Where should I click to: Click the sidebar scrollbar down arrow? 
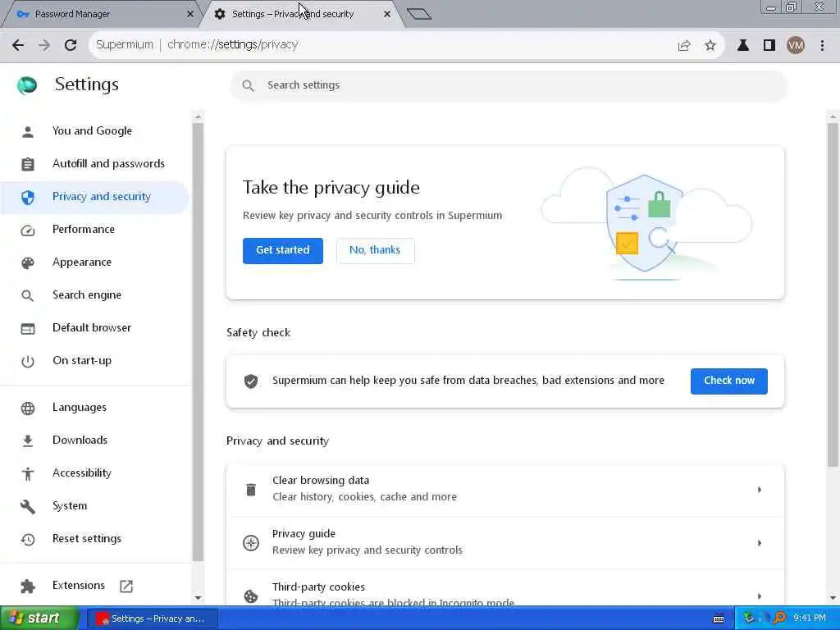pos(198,598)
